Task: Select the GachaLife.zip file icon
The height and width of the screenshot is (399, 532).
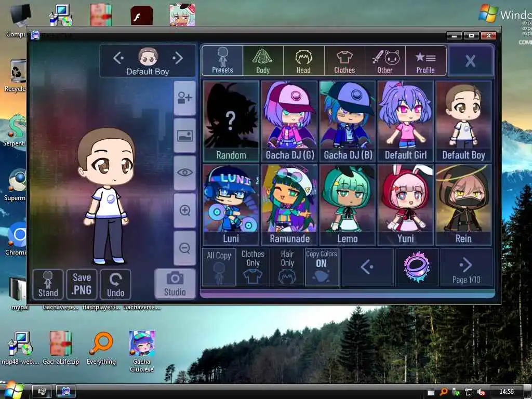Action: (x=61, y=348)
